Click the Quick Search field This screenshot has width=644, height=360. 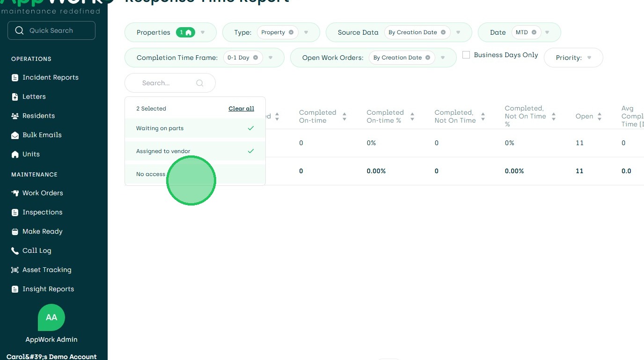51,30
